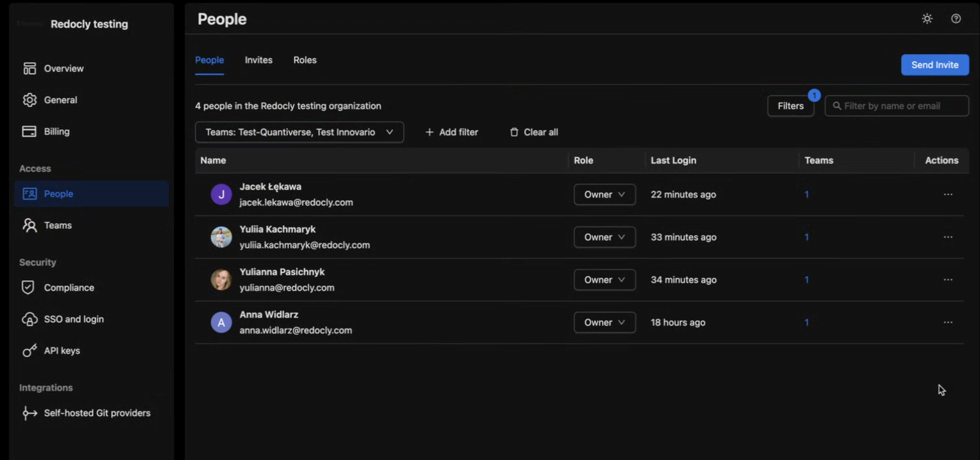The height and width of the screenshot is (460, 980).
Task: Click the Overview layout icon in sidebar
Action: (29, 69)
